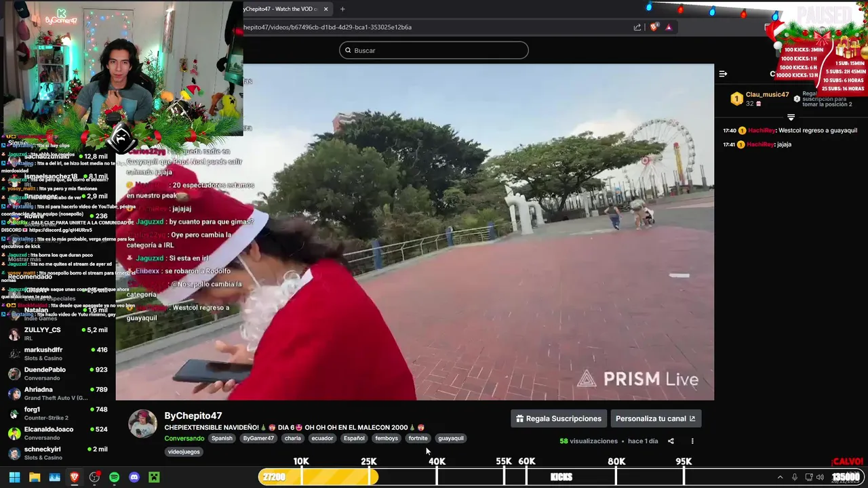The image size is (868, 488).
Task: Open Discord from the taskbar
Action: (134, 477)
